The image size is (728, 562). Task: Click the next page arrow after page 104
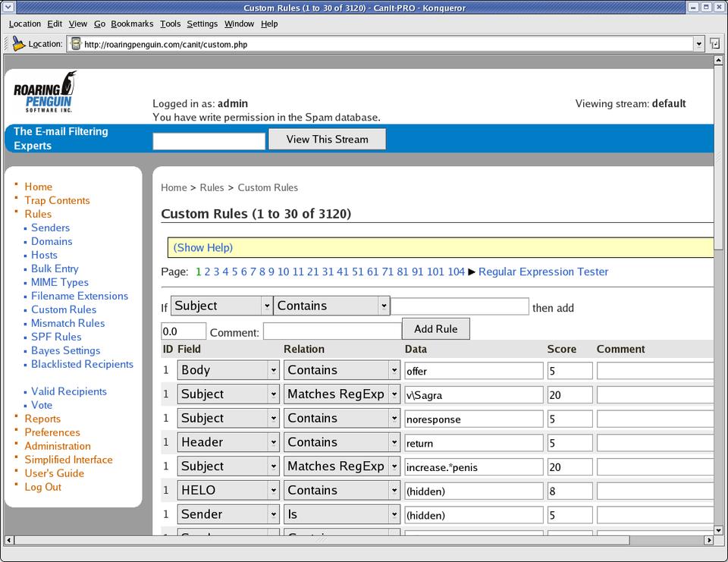(472, 272)
